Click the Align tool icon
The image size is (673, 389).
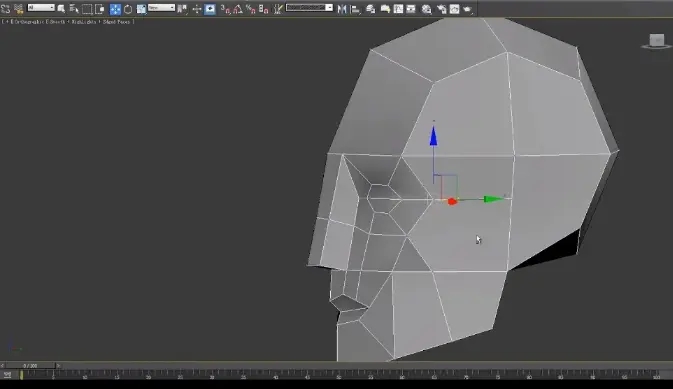355,9
